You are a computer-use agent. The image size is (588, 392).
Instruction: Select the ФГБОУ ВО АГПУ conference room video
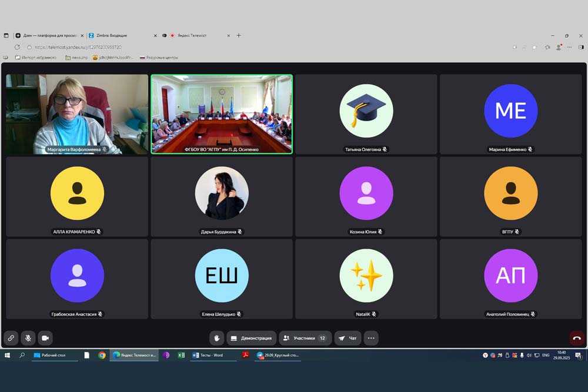(222, 113)
